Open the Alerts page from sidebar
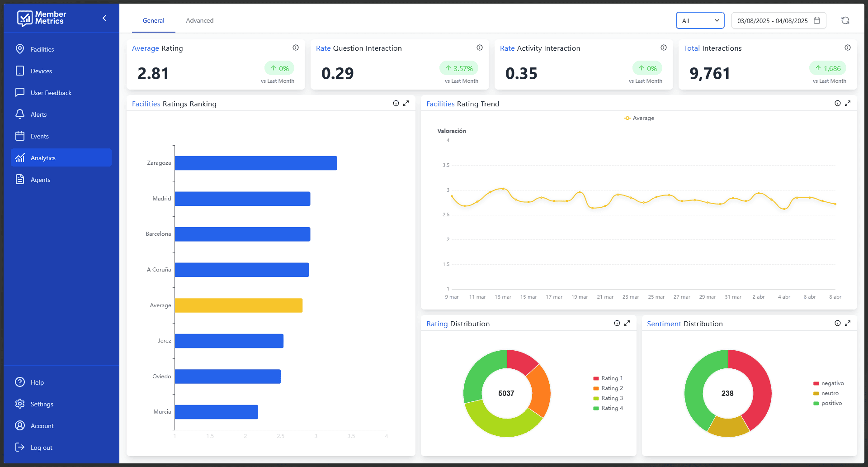 (x=38, y=114)
